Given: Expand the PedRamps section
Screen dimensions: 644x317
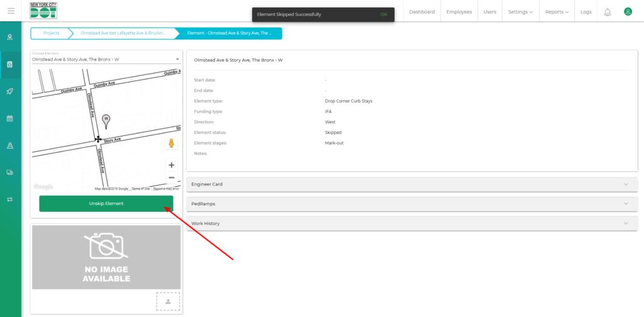Looking at the screenshot, I should pyautogui.click(x=412, y=204).
